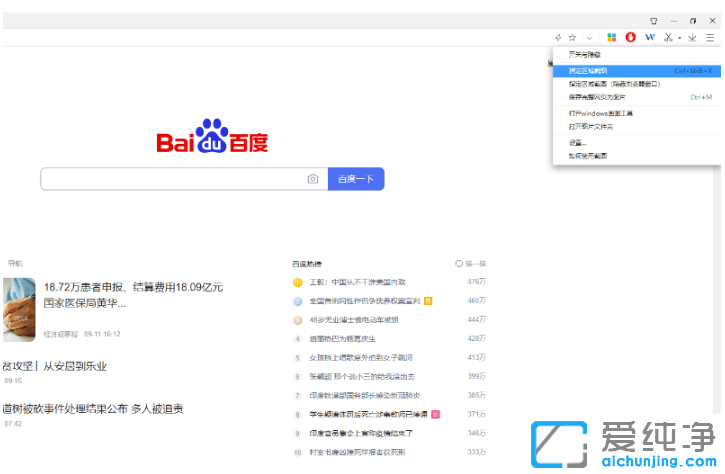Click inside the Baidu search input field
The height and width of the screenshot is (474, 725).
click(x=172, y=179)
